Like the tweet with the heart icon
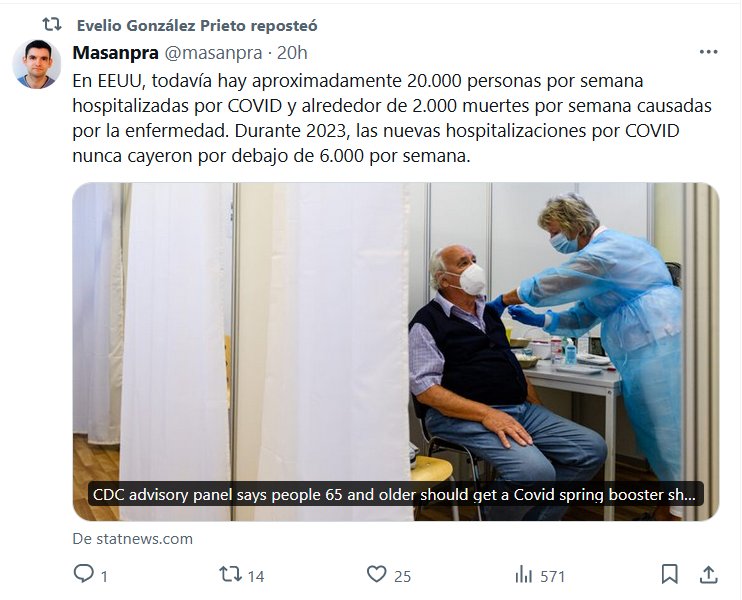This screenshot has width=742, height=600. [x=376, y=574]
